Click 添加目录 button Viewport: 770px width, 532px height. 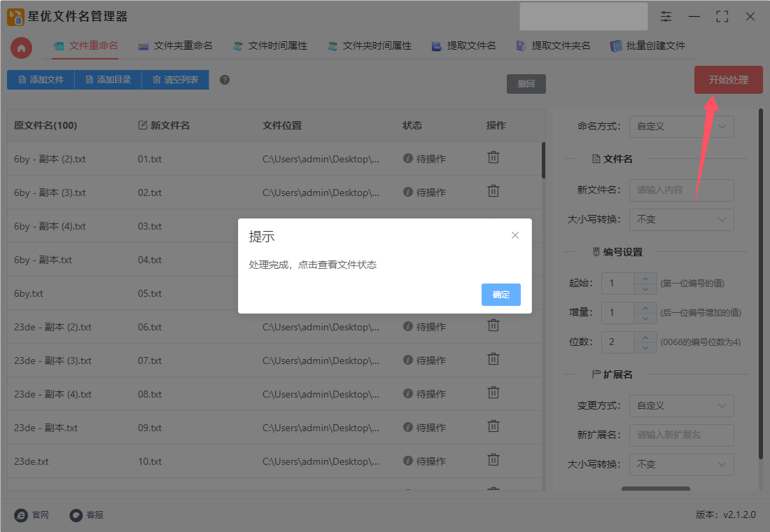[x=108, y=80]
